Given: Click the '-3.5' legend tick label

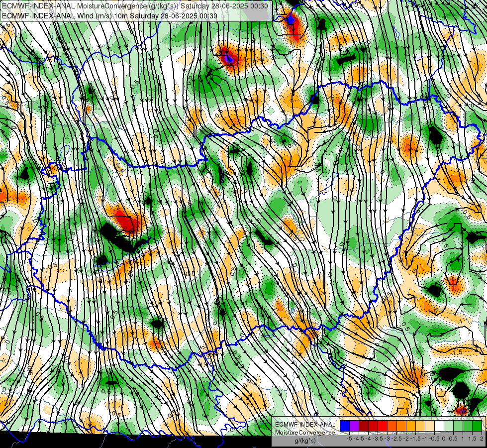Looking at the screenshot, I should (378, 439).
